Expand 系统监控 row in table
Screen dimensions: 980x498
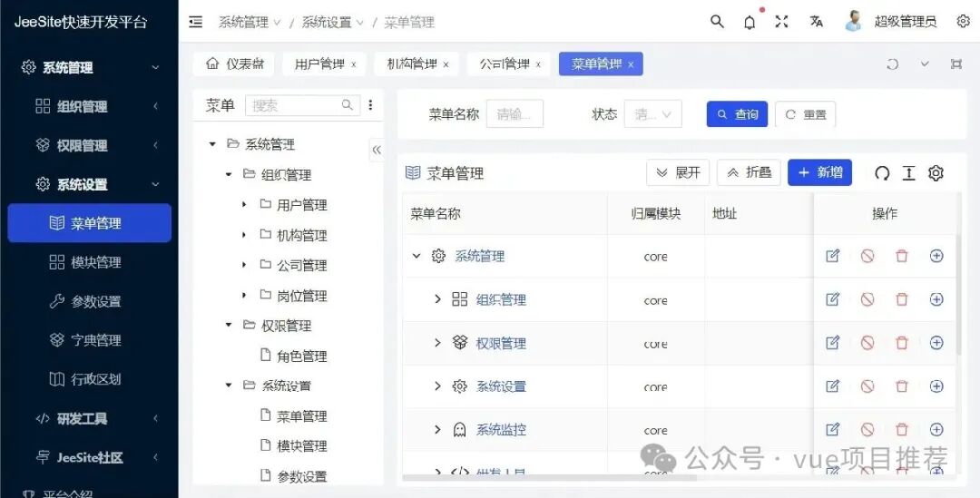pyautogui.click(x=437, y=429)
